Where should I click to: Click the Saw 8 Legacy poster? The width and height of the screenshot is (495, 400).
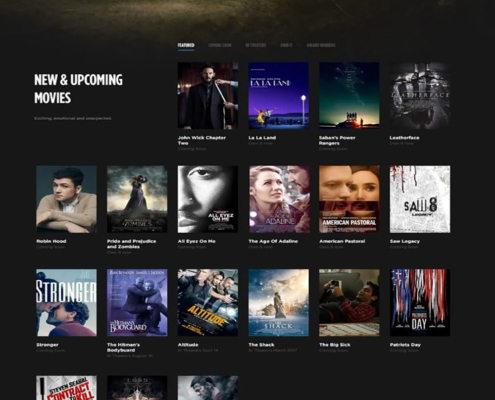pos(420,199)
